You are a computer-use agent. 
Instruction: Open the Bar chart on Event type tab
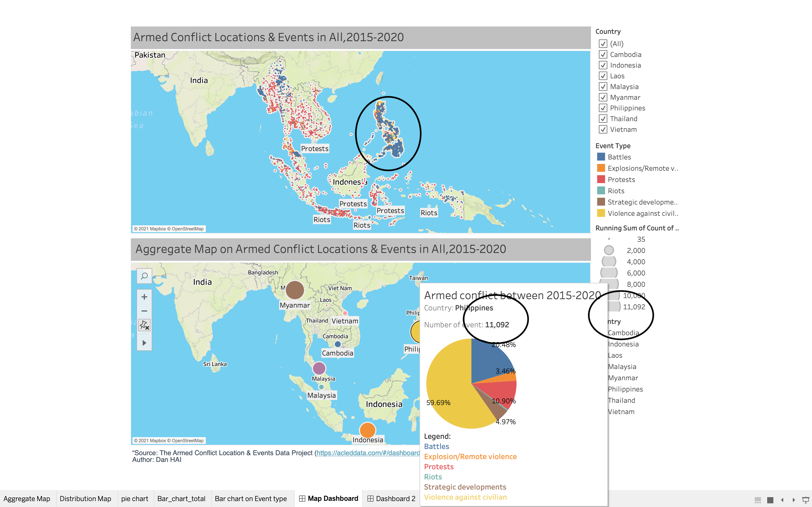(x=251, y=499)
